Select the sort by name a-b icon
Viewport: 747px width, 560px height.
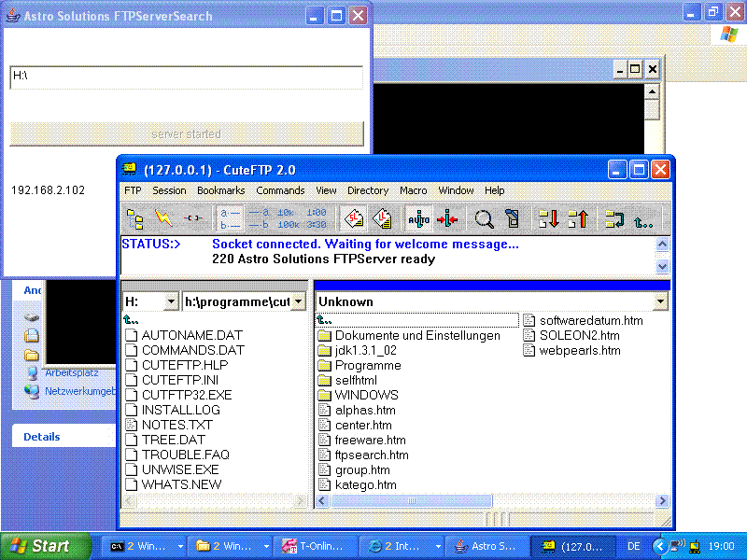tap(230, 218)
